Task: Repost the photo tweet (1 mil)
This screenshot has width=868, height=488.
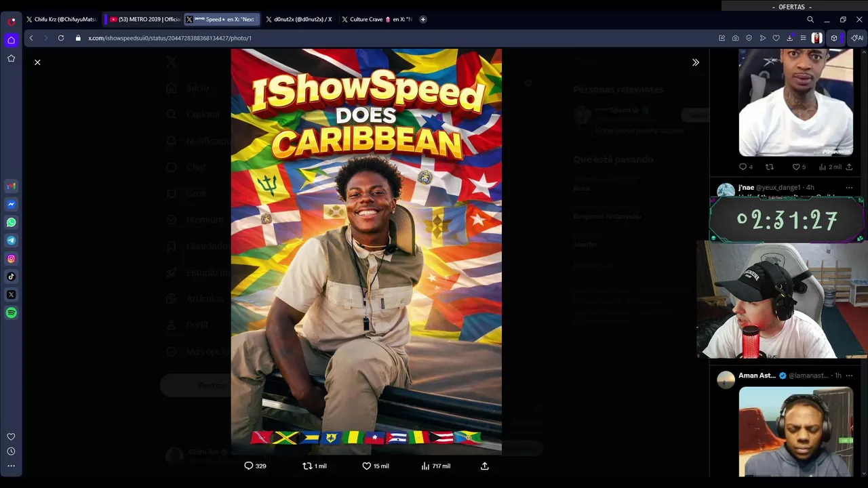Action: 314,466
